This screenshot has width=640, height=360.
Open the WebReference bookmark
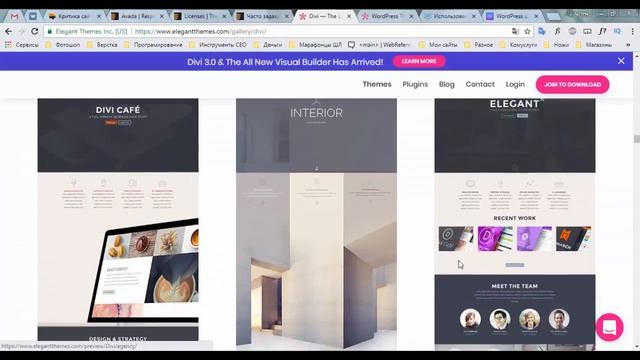coord(380,45)
